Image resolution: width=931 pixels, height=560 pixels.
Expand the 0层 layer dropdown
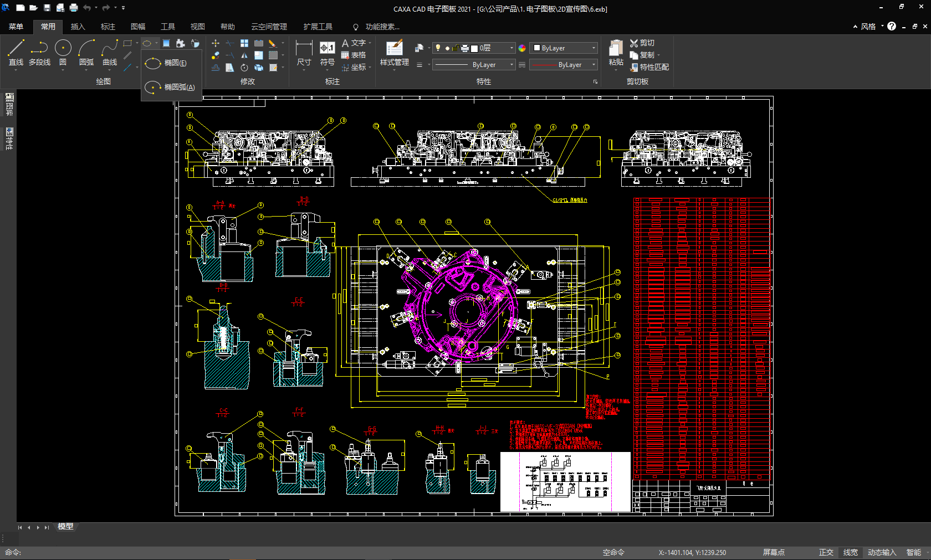pos(511,48)
